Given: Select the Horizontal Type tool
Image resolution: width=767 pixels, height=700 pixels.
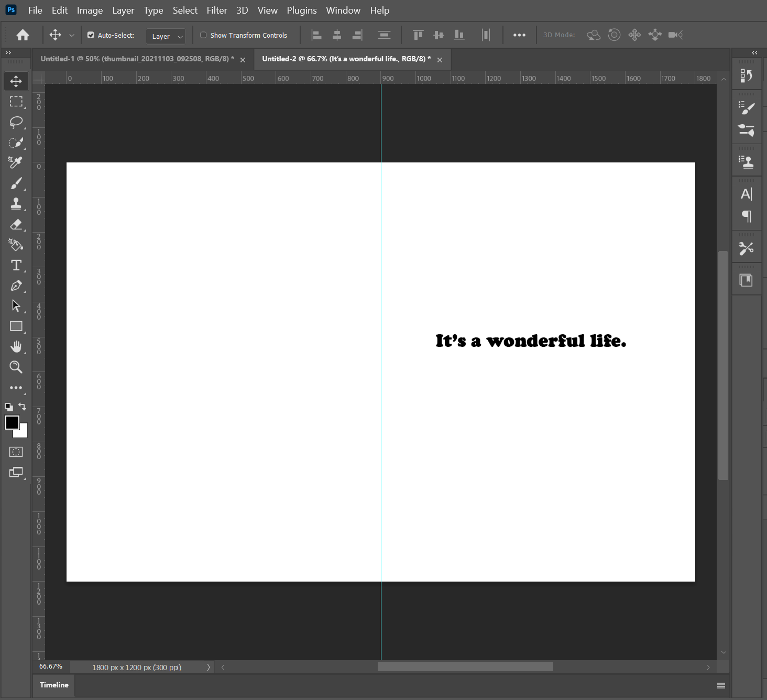Looking at the screenshot, I should 16,265.
